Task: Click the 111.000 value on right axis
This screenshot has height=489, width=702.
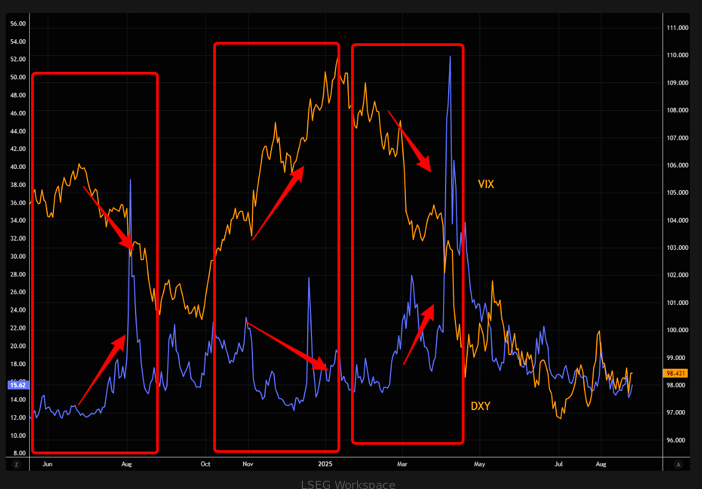Action: (x=676, y=28)
